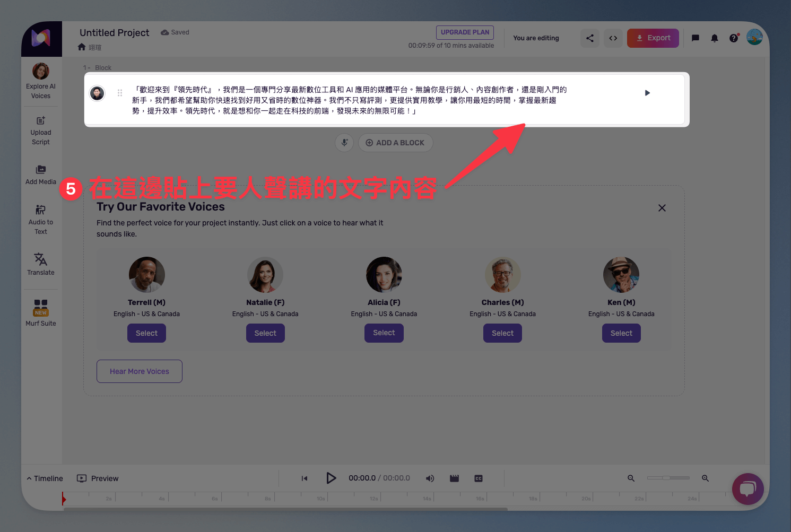This screenshot has width=791, height=532.
Task: Preview Natalie's voice portrait
Action: [265, 275]
